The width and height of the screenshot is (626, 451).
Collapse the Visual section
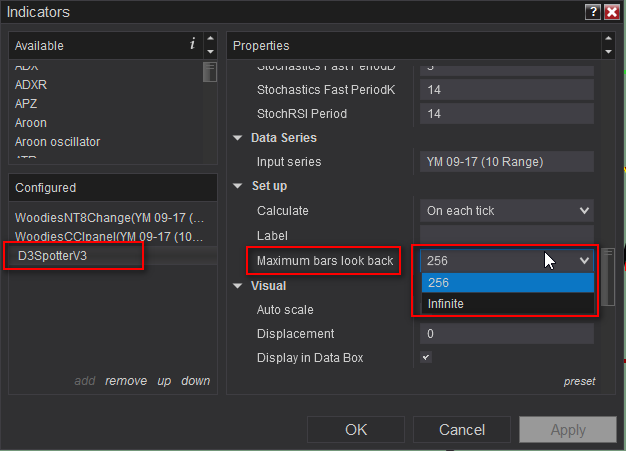[238, 285]
